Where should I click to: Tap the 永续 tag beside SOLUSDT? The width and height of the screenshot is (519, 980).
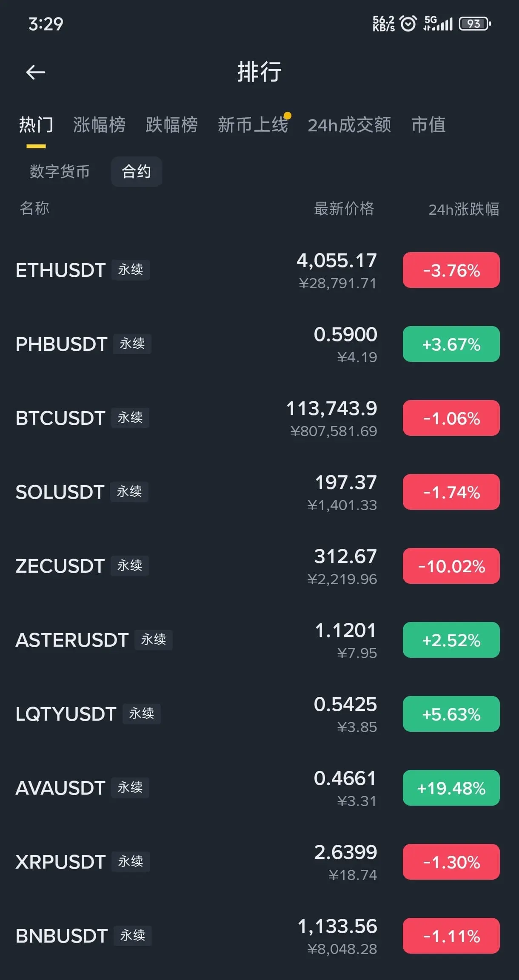pyautogui.click(x=129, y=492)
